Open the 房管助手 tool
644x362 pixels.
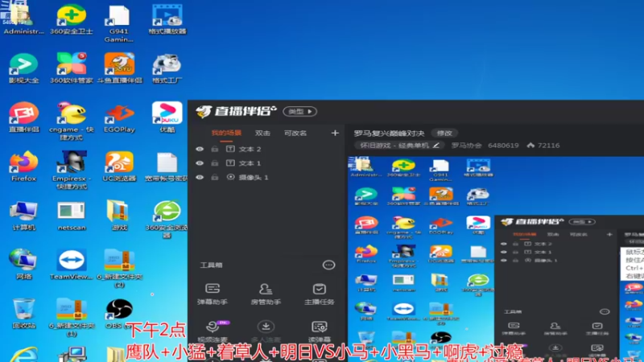(x=266, y=294)
